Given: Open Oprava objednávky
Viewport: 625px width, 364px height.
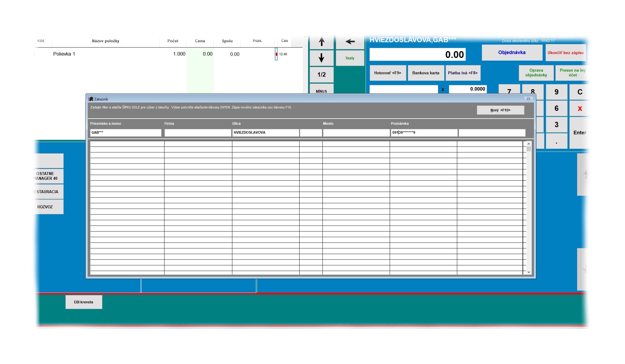Looking at the screenshot, I should (536, 73).
